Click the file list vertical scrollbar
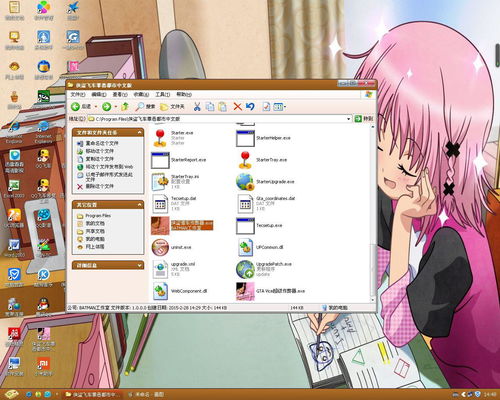The width and height of the screenshot is (500, 400). 373,213
